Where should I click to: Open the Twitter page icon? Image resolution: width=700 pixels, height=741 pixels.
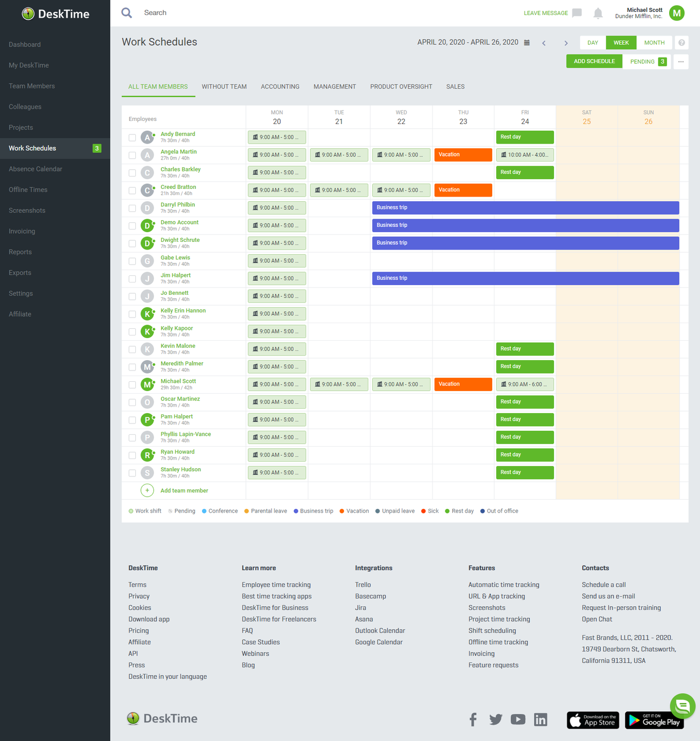(496, 719)
